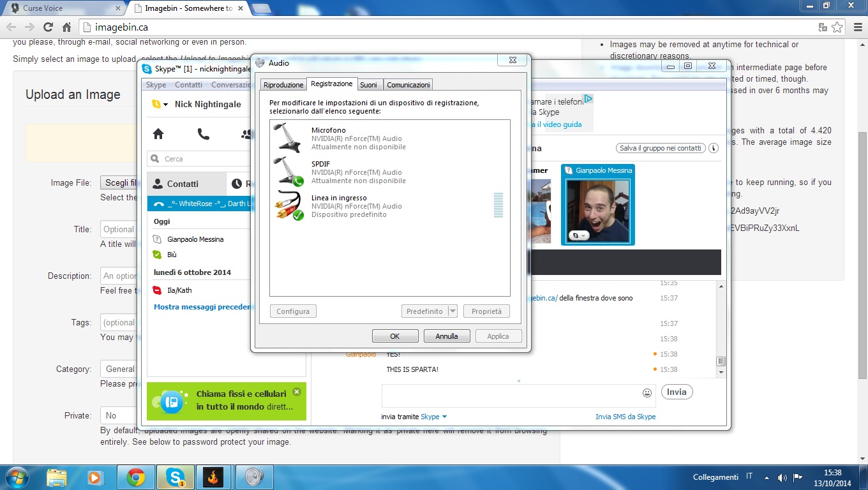Go to Chrome home page
Image resolution: width=868 pixels, height=490 pixels.
tap(66, 27)
